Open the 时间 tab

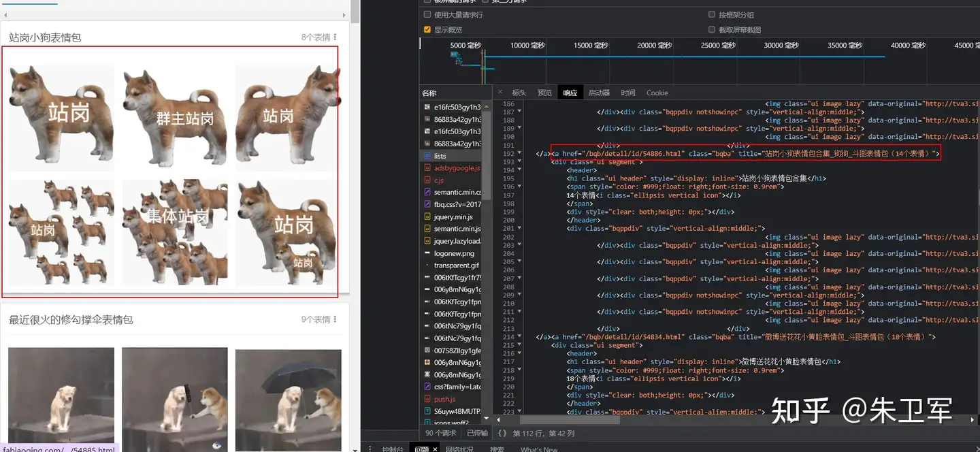coord(628,93)
